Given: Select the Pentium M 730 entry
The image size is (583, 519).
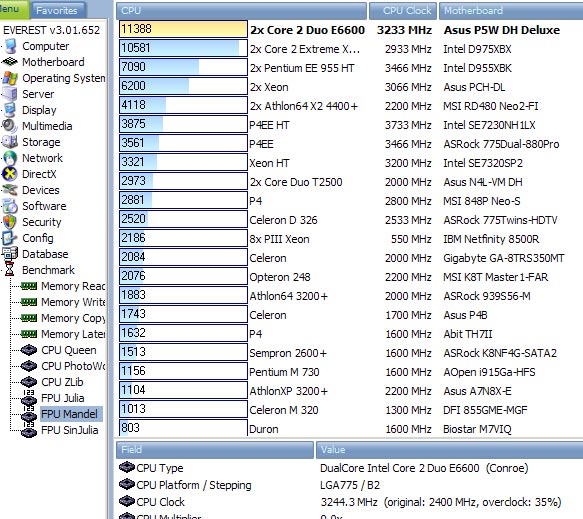Looking at the screenshot, I should (x=284, y=372).
